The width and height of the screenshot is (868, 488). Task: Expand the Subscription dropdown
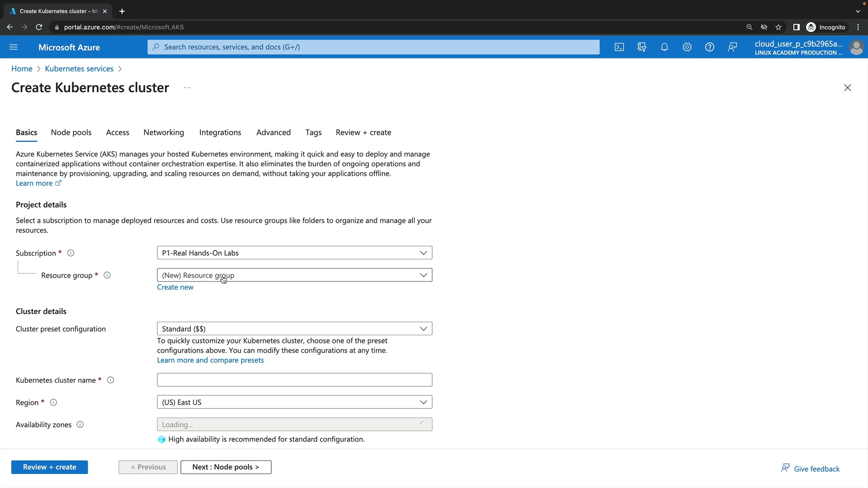(294, 253)
